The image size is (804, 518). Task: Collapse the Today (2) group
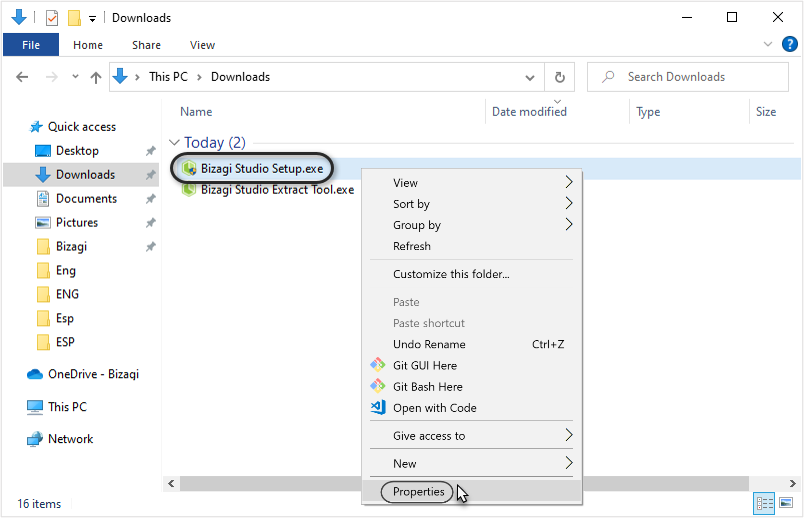pyautogui.click(x=174, y=142)
